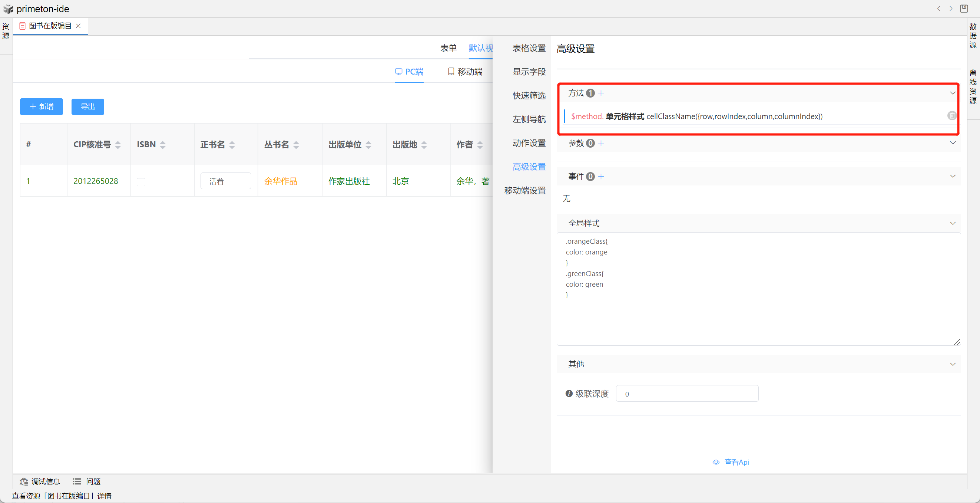Sort by CIP核准号 column sort icon
980x503 pixels.
[118, 145]
